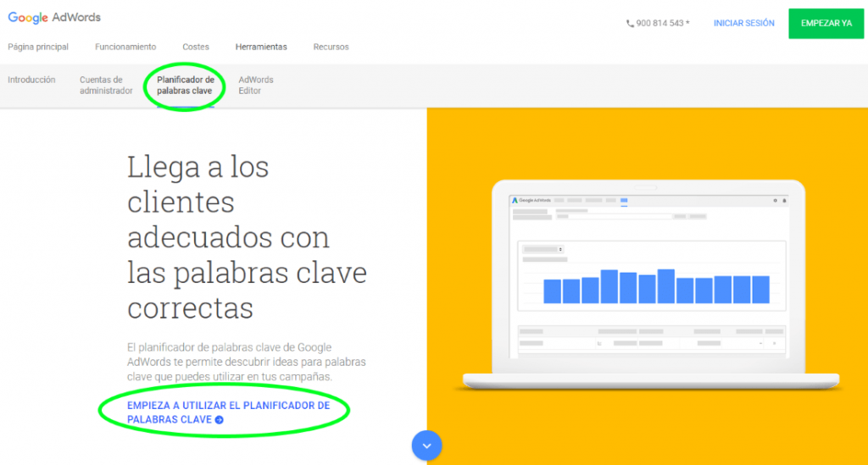This screenshot has width=868, height=465.
Task: Choose Recursos in the top navigation
Action: [x=331, y=47]
